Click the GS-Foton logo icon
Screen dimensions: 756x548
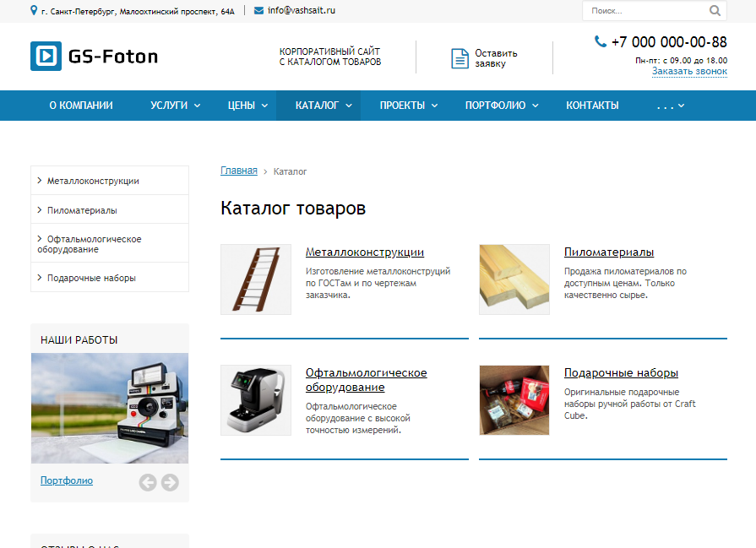click(x=46, y=57)
